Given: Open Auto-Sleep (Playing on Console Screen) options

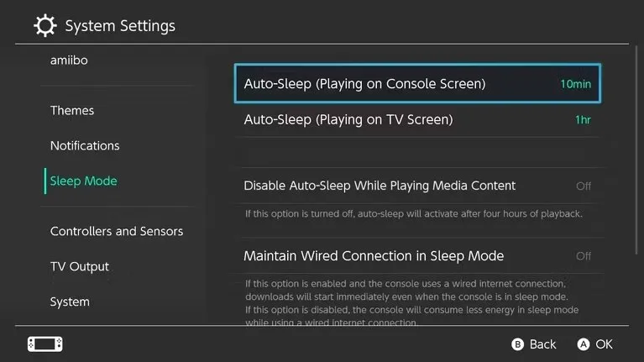Looking at the screenshot, I should click(x=364, y=84).
